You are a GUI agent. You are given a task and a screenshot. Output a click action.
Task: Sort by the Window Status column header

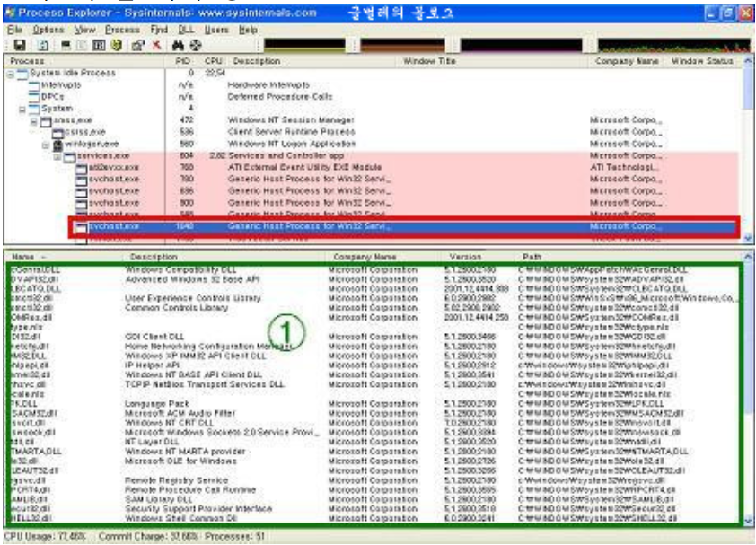[x=702, y=61]
